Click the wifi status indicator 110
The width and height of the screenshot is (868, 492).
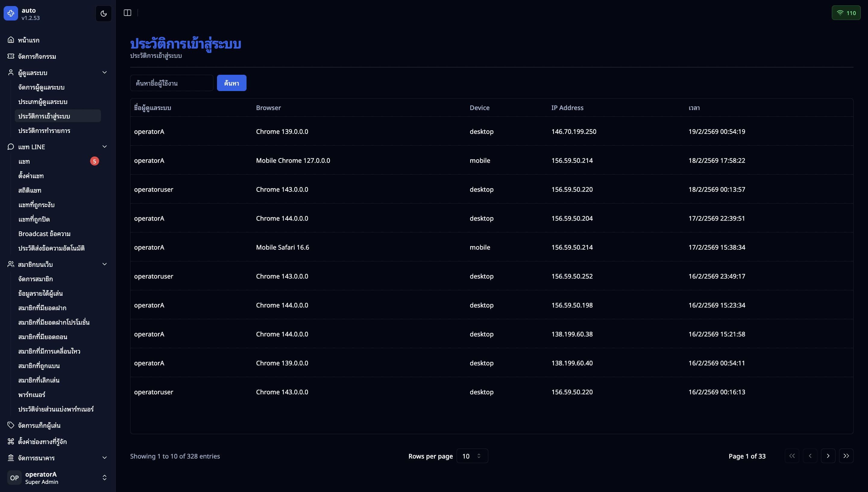(846, 13)
